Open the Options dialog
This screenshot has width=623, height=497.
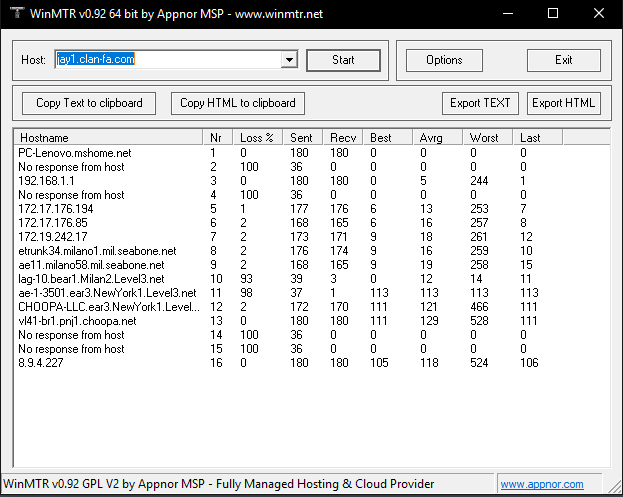(x=444, y=60)
